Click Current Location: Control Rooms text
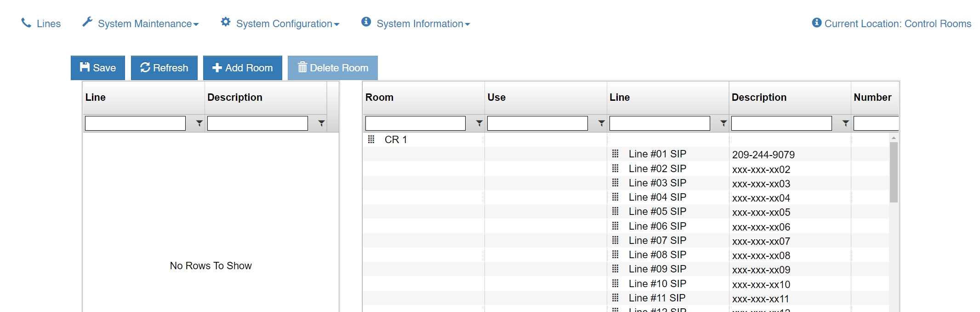Viewport: 980px width, 312px height. point(898,23)
